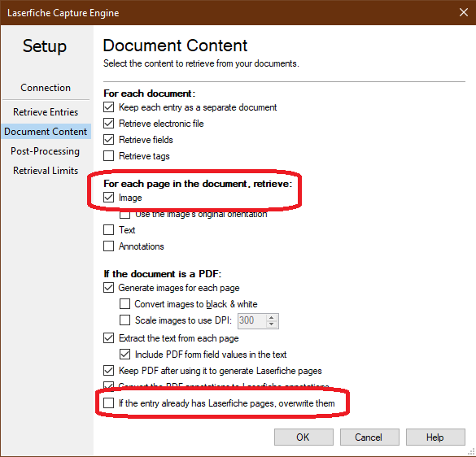Check Scale images to use DPI
The width and height of the screenshot is (476, 457).
click(124, 320)
